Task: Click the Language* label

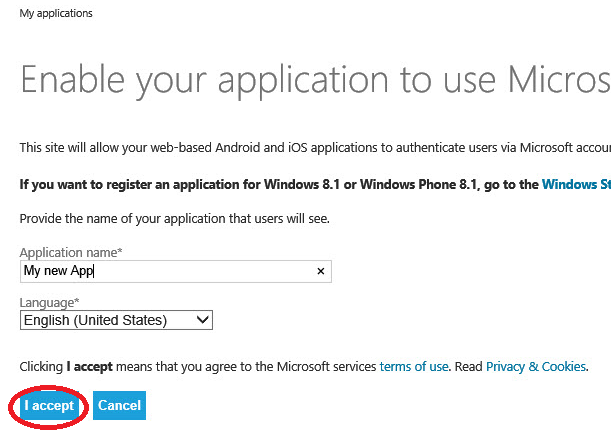Action: (50, 302)
